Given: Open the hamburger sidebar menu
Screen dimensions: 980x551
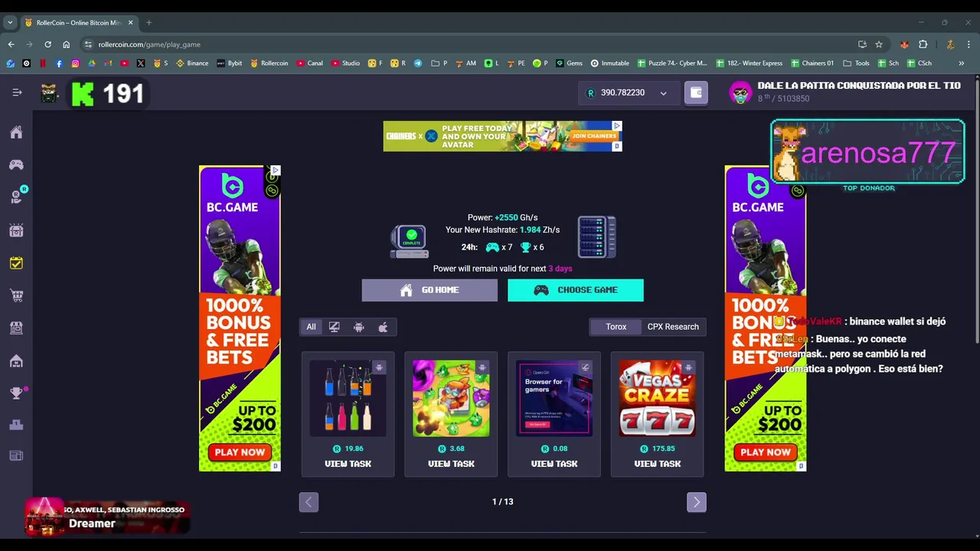Looking at the screenshot, I should (17, 93).
